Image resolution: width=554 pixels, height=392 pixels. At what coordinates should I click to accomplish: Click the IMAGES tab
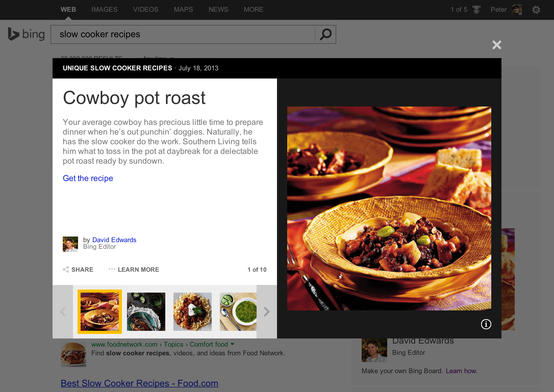point(104,9)
